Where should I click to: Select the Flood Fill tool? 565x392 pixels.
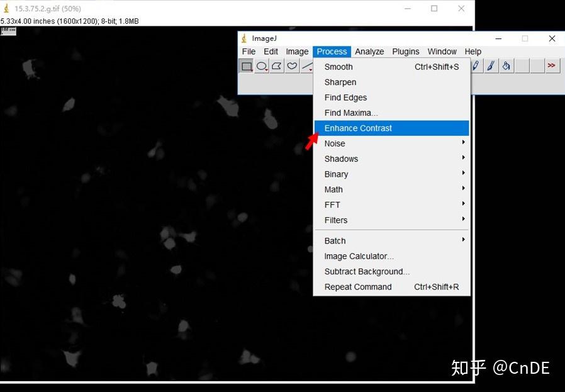coord(506,65)
